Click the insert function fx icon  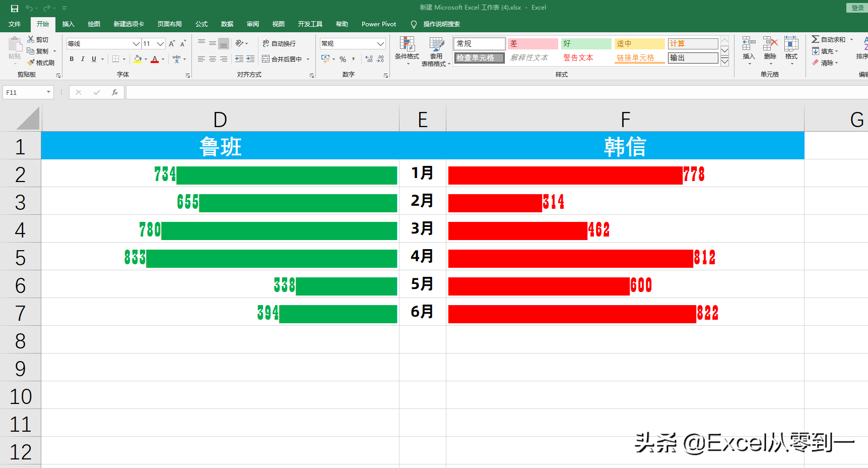tap(115, 92)
